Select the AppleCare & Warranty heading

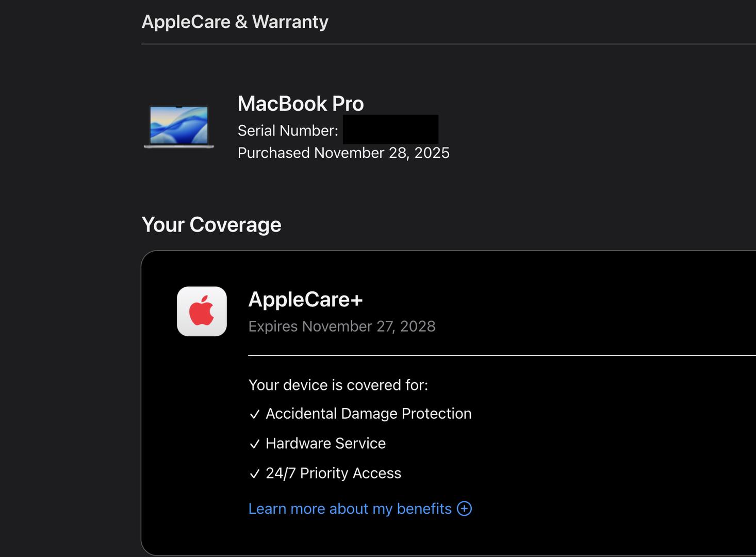coord(235,22)
